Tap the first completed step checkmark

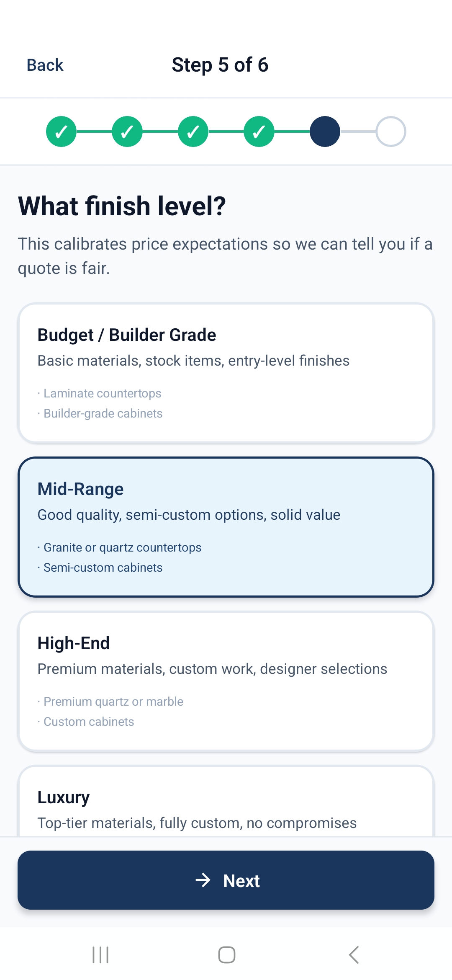click(x=62, y=132)
